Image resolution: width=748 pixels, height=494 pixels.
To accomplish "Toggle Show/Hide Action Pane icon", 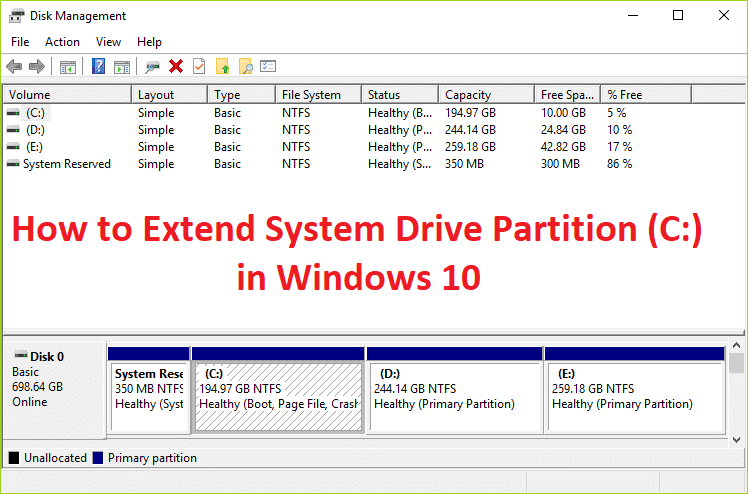I will 121,67.
